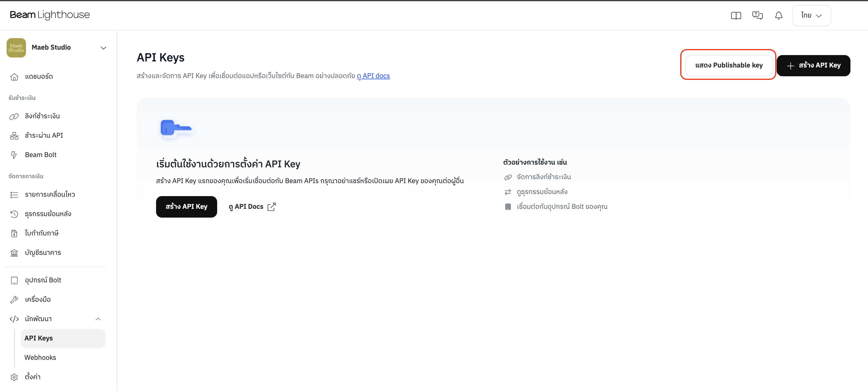This screenshot has width=868, height=391.
Task: Follow the ดู API docs header link
Action: tap(373, 76)
